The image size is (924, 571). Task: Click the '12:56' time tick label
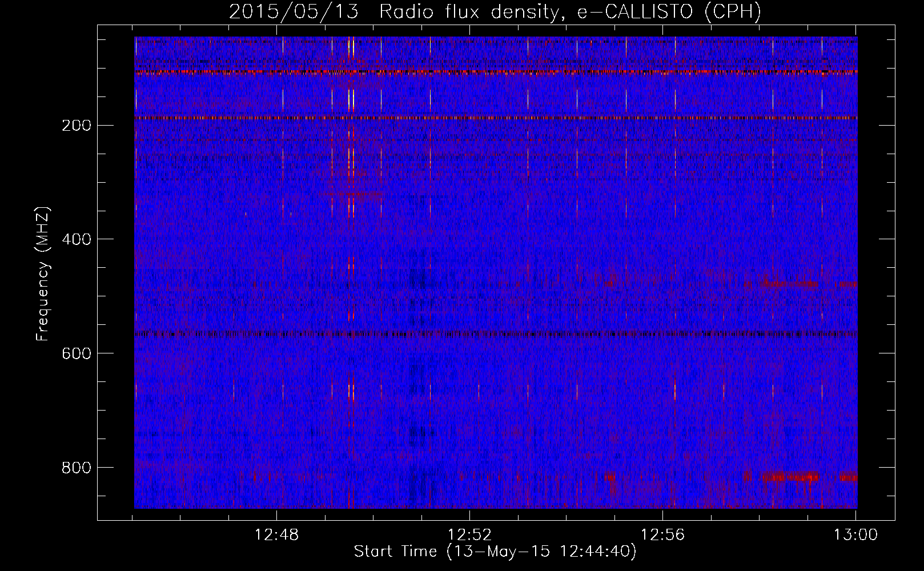click(663, 535)
